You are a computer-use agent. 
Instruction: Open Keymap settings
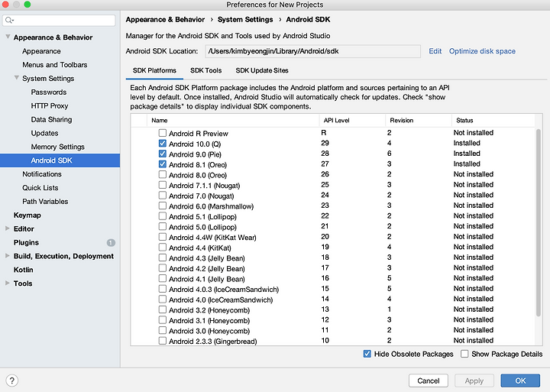pos(27,215)
